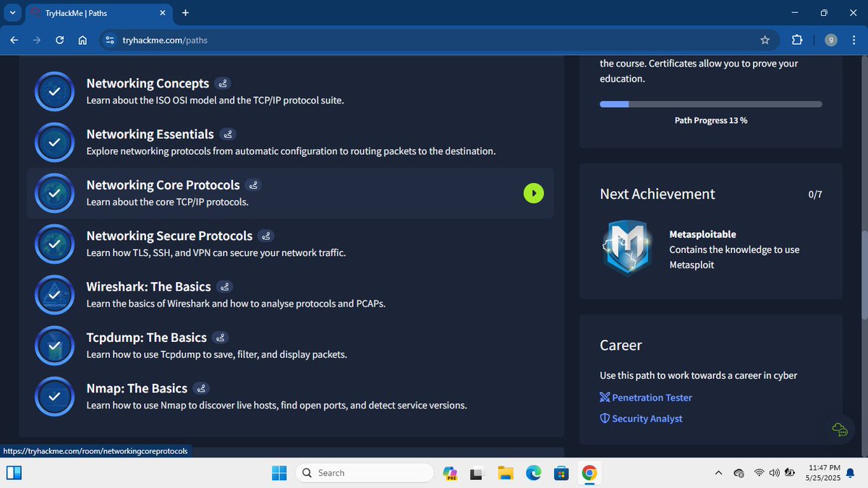Image resolution: width=868 pixels, height=488 pixels.
Task: Click the path icon beside Networking Core Protocols
Action: [253, 185]
